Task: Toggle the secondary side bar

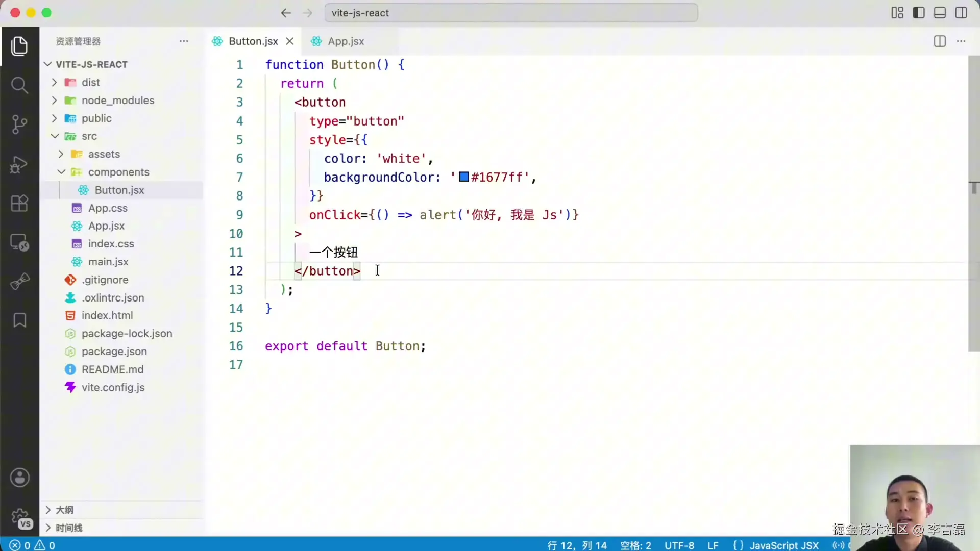Action: (961, 13)
